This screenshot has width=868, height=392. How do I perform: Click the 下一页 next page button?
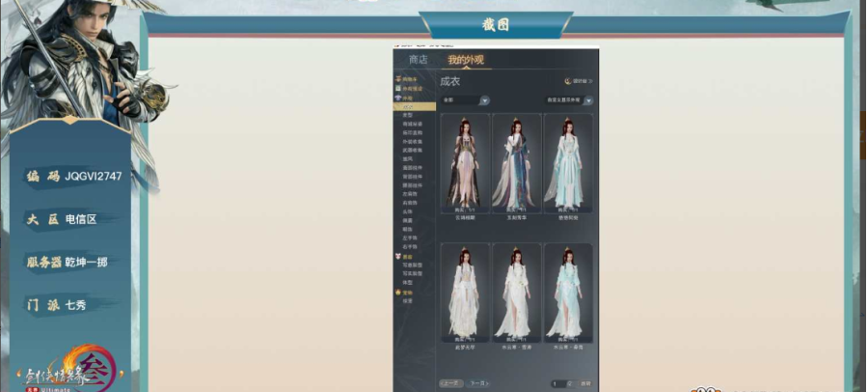click(x=476, y=383)
